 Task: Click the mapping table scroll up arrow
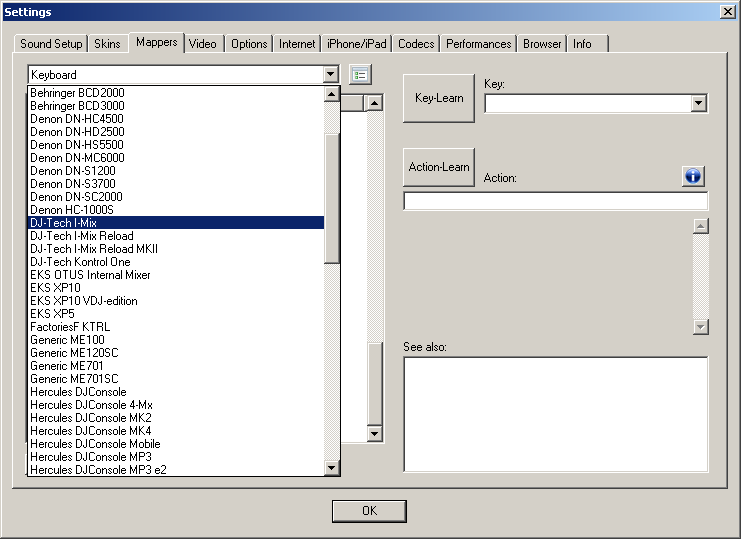[375, 103]
